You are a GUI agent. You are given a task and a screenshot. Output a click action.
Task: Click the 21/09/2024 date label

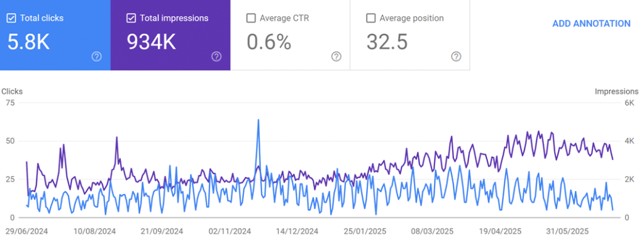tap(162, 231)
